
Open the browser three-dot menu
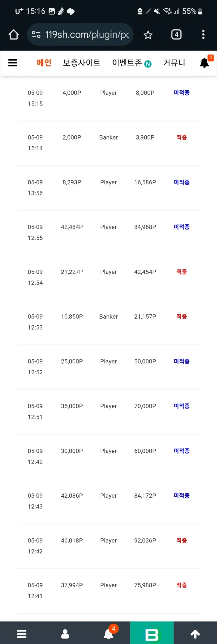pyautogui.click(x=203, y=34)
